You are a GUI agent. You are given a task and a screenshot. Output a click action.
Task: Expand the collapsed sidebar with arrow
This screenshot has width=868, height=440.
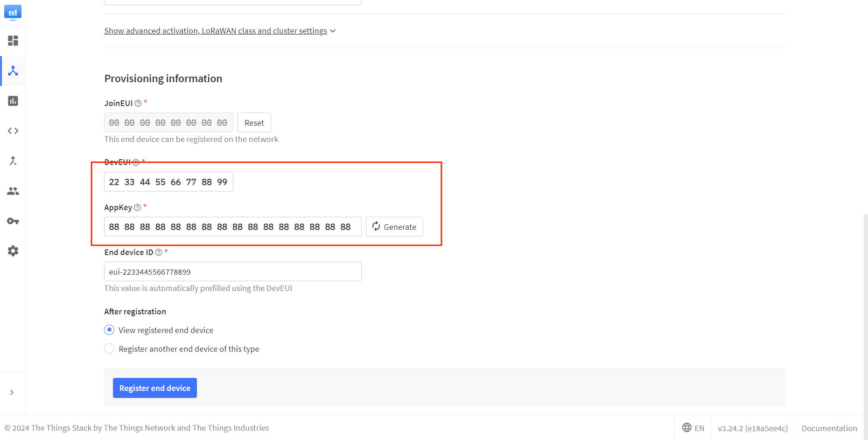12,392
